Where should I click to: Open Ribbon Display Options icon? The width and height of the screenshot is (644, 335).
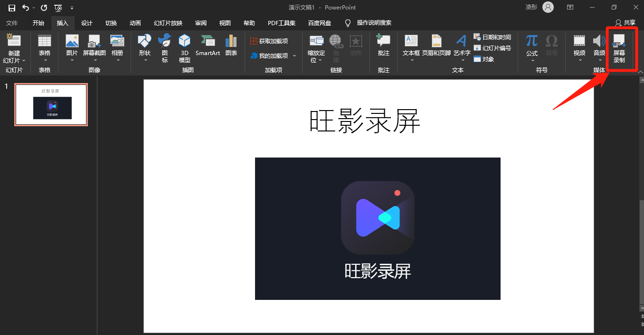[x=570, y=8]
